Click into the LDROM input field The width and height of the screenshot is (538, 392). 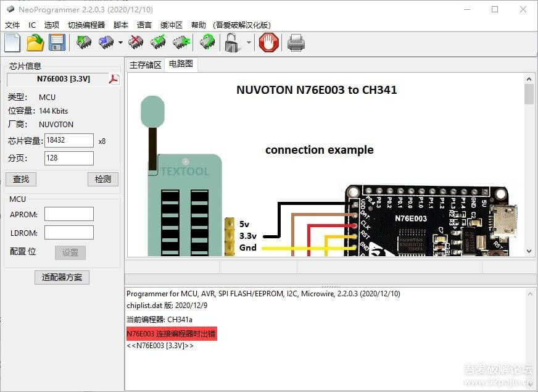tap(69, 232)
